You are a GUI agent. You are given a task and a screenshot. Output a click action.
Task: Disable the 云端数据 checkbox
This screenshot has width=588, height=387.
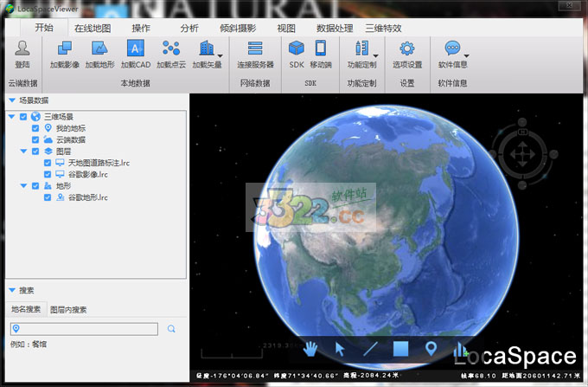click(35, 139)
